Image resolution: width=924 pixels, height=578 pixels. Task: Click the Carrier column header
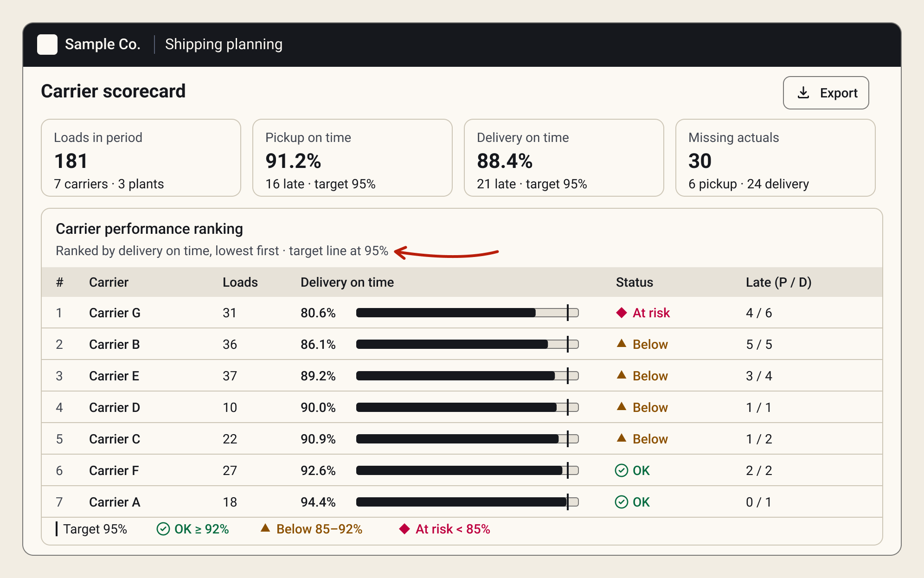point(109,282)
